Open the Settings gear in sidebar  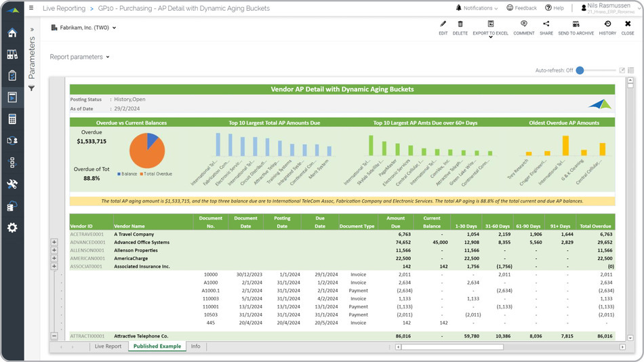[12, 228]
